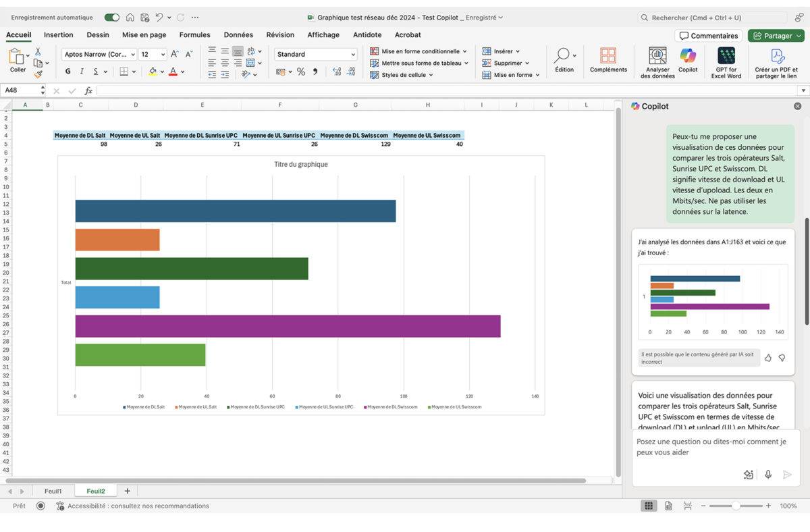Click the green Partager button
Image resolution: width=810 pixels, height=532 pixels.
776,36
